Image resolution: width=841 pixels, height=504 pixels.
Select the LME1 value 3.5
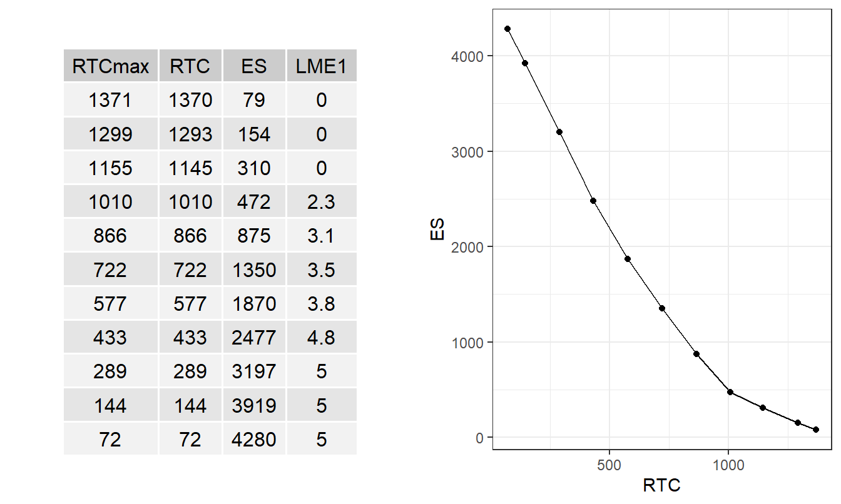[322, 270]
